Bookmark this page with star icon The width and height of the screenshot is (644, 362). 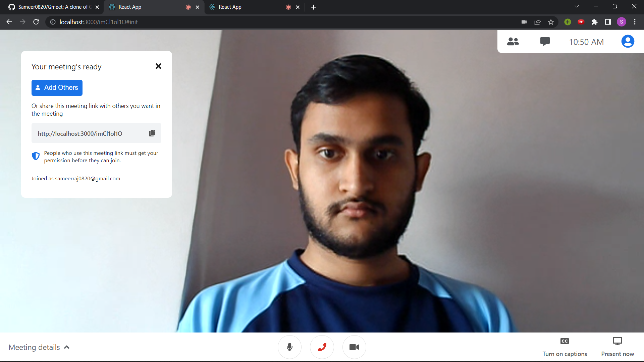551,22
